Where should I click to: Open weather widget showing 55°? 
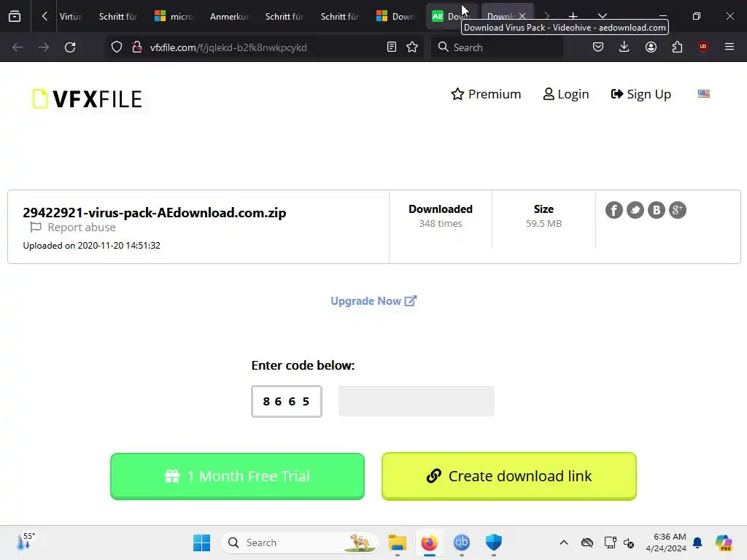tap(26, 542)
